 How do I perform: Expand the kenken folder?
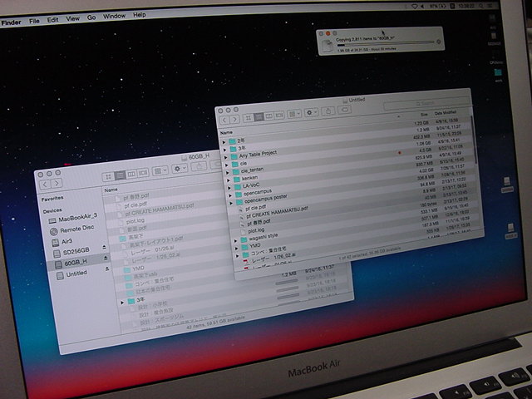[229, 180]
